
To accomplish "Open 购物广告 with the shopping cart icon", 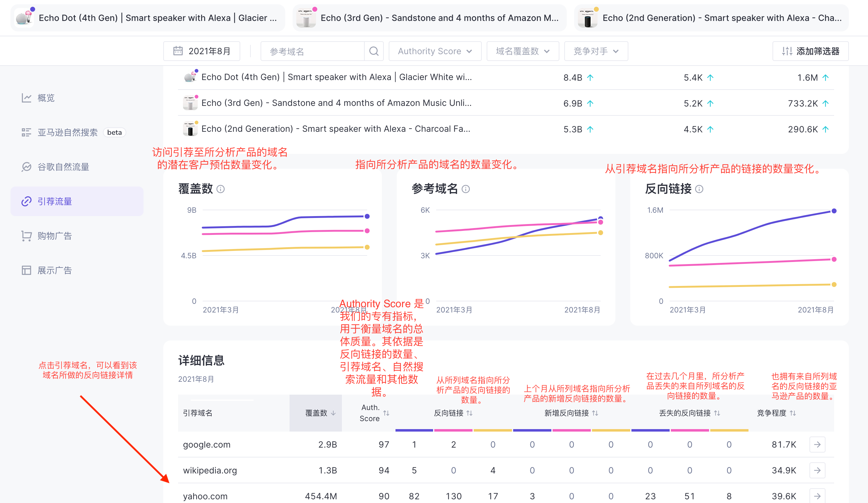I will (x=26, y=235).
